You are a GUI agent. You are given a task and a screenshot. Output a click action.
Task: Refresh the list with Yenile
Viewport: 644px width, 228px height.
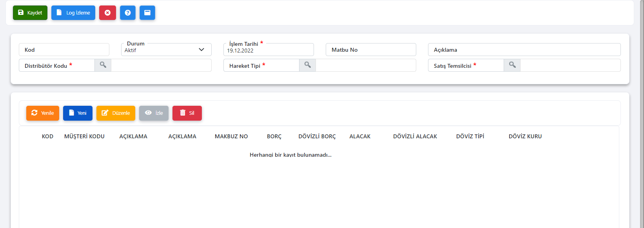[43, 113]
